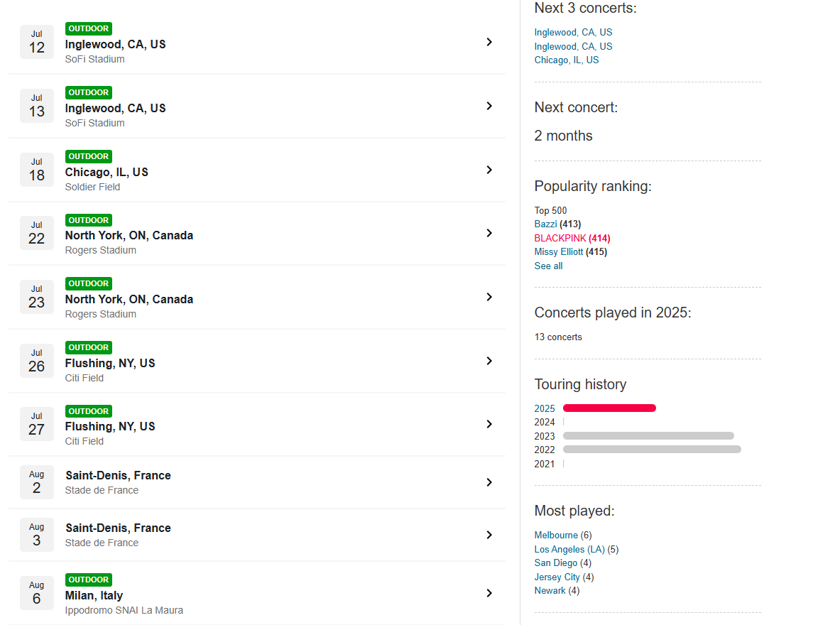840x625 pixels.
Task: Open Missy Elliott ranking link
Action: [x=559, y=251]
